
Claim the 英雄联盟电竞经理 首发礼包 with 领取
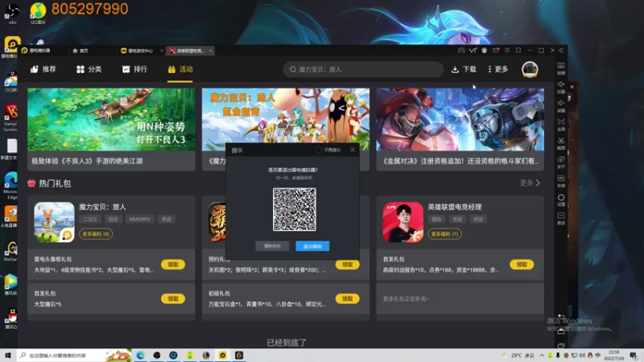[x=522, y=265]
